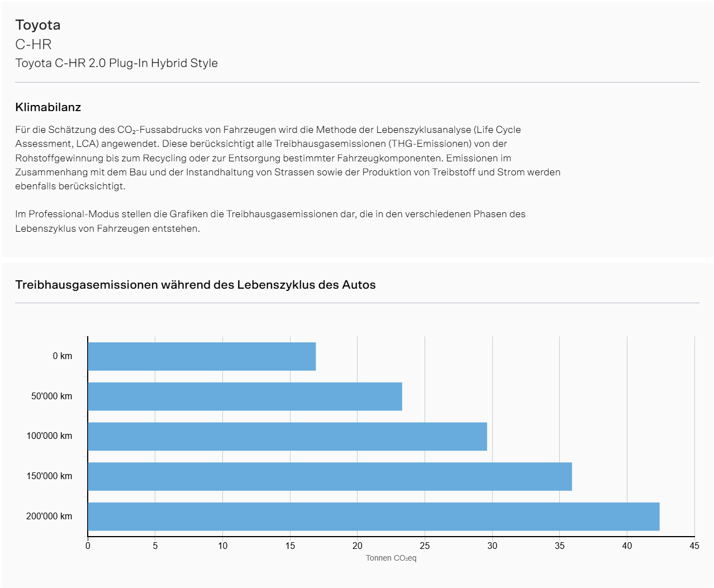The image size is (714, 588).
Task: Select the '100'000 km' axis label
Action: [x=50, y=436]
